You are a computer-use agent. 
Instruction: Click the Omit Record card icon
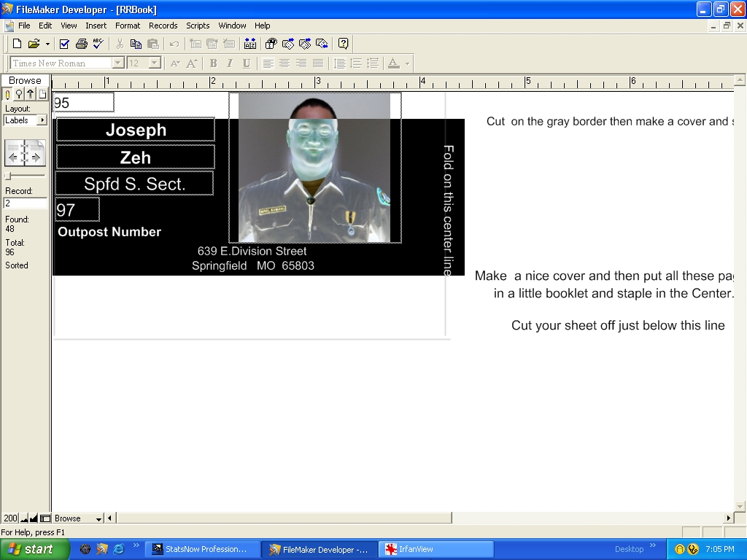coord(305,44)
